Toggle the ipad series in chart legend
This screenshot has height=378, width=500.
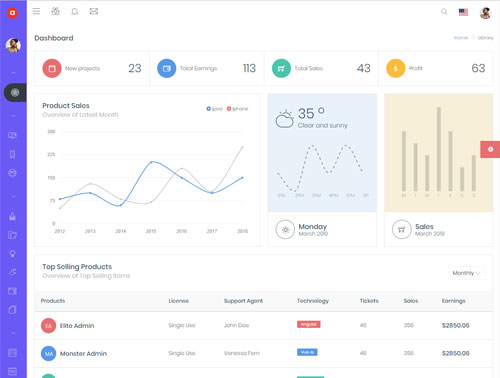coord(214,109)
